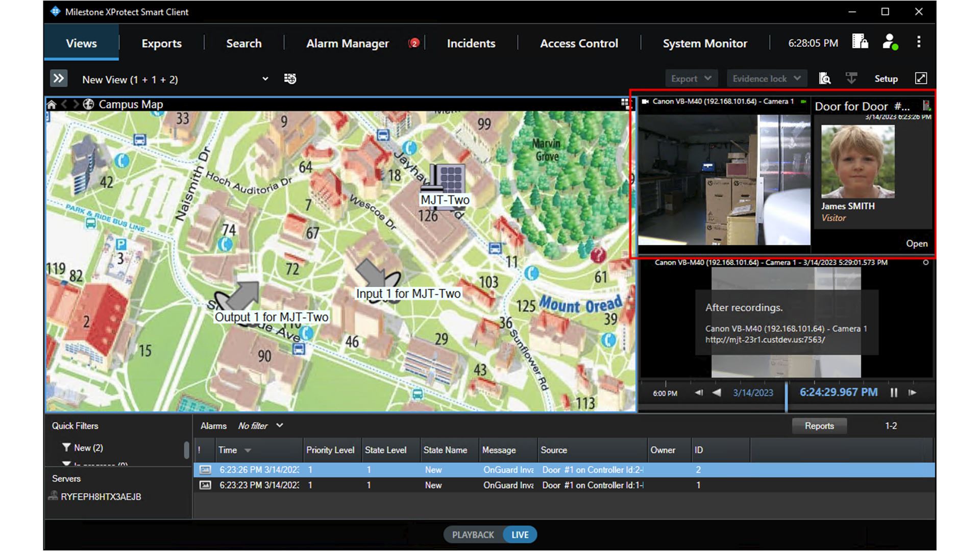The image size is (980, 551).
Task: Click James SMITH cardholder photo
Action: pyautogui.click(x=857, y=162)
